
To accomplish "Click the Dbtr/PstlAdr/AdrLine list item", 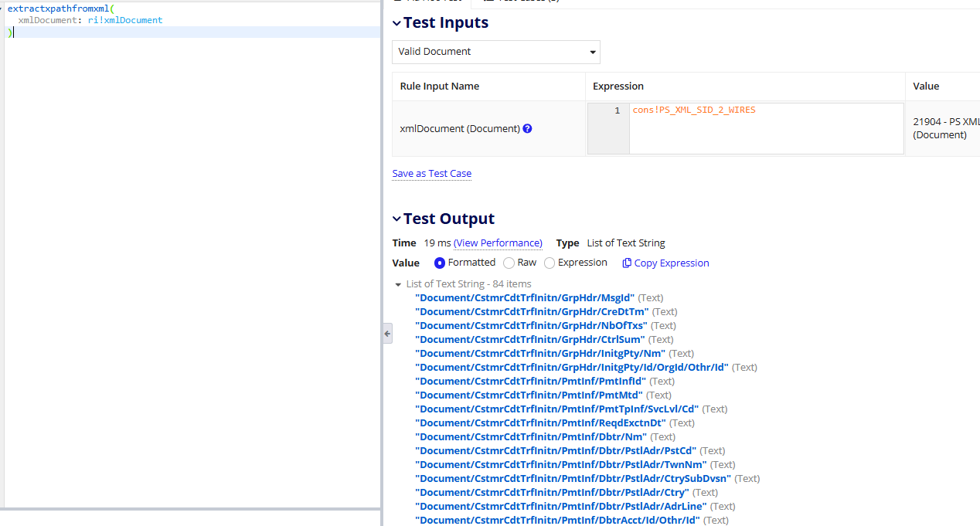I will 561,507.
